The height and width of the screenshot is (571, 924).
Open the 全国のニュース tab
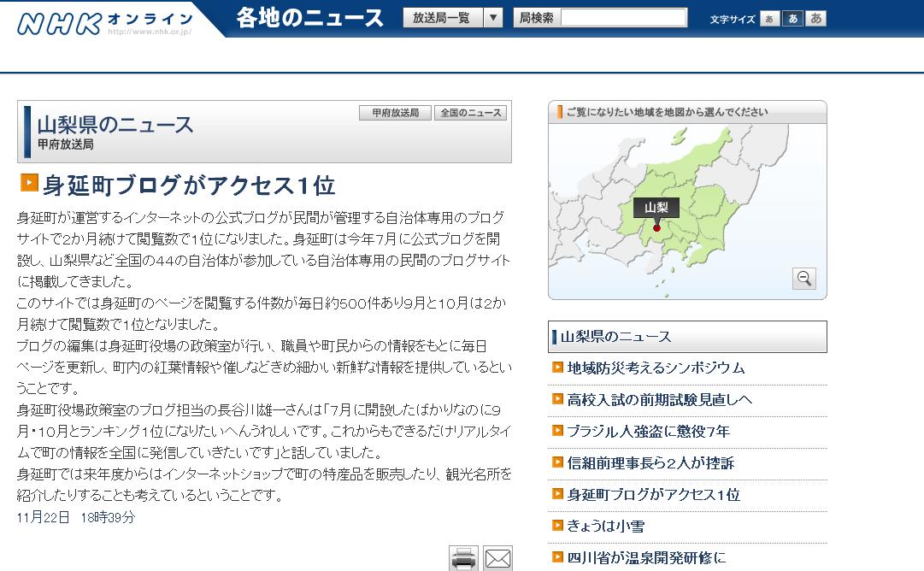coord(471,113)
